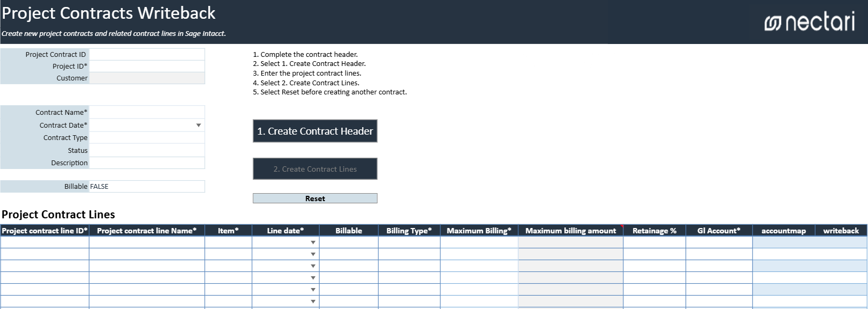Select the Contract Type field

pyautogui.click(x=147, y=137)
